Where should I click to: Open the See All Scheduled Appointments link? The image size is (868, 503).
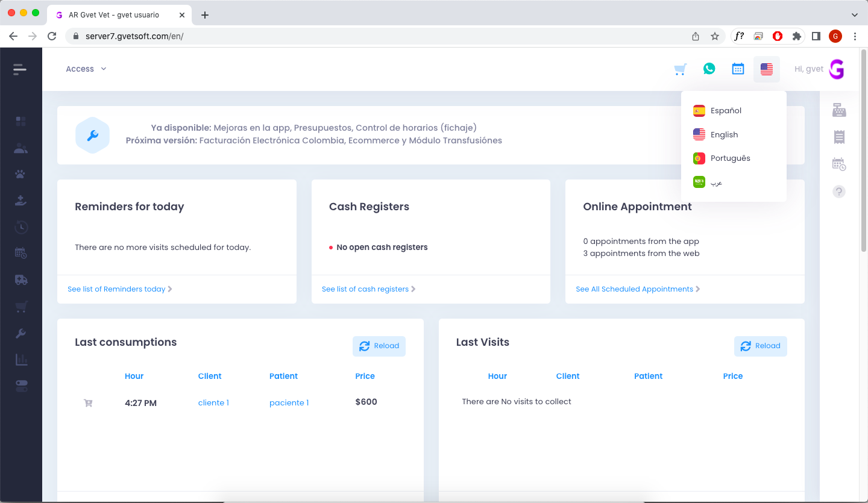(634, 289)
